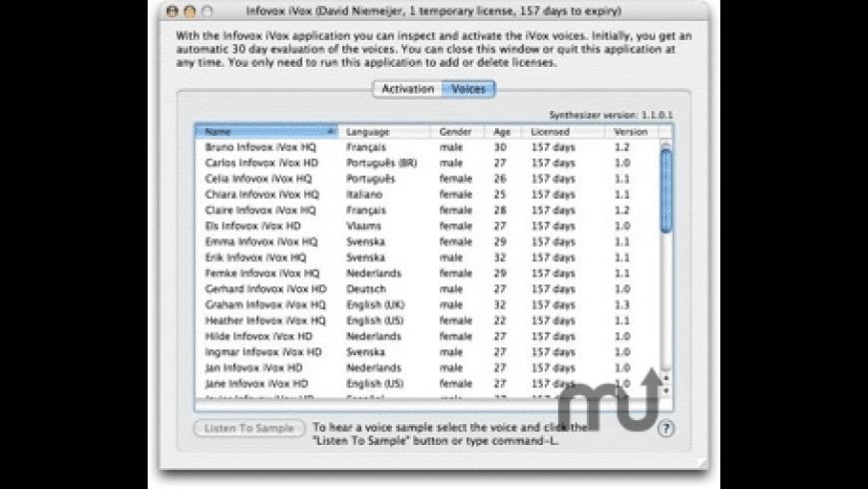Minimize the Infovox iVox window
Screen dimensions: 868x489
pos(190,11)
